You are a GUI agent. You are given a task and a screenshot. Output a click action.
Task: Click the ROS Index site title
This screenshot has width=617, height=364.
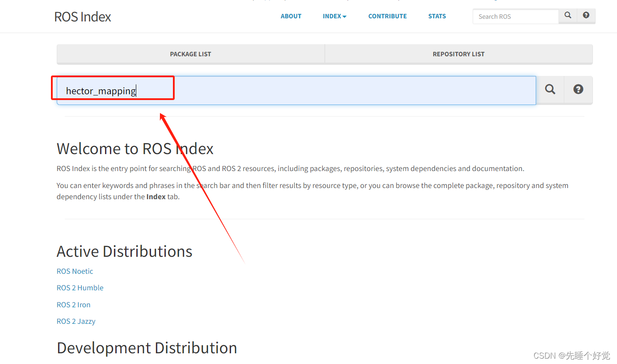83,17
